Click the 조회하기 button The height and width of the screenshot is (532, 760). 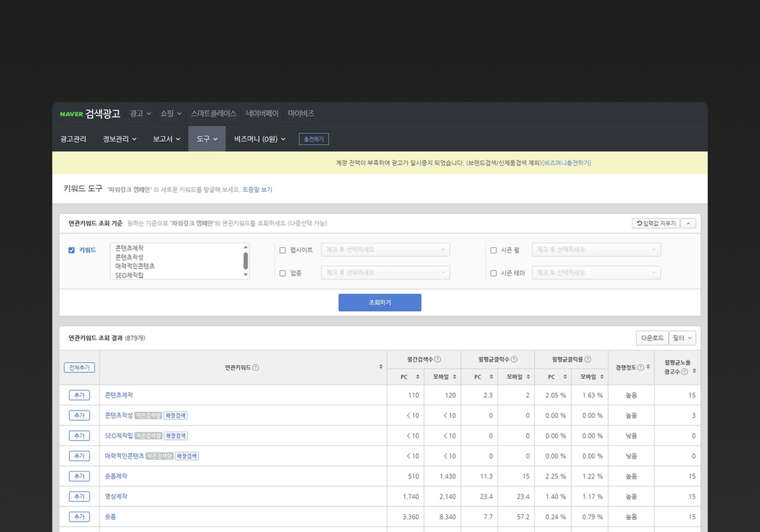(x=380, y=302)
